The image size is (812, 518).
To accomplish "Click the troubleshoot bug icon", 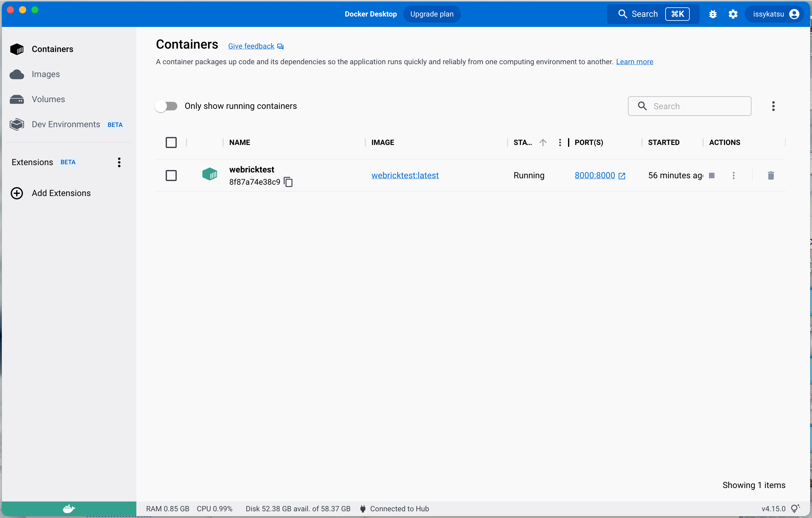I will tap(713, 14).
